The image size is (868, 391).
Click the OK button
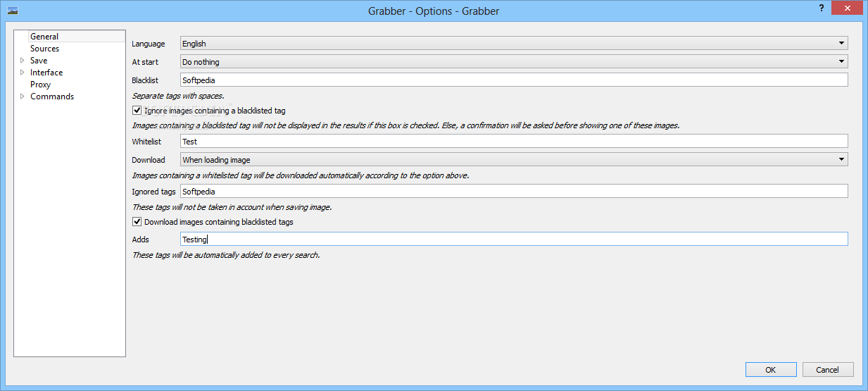click(771, 370)
